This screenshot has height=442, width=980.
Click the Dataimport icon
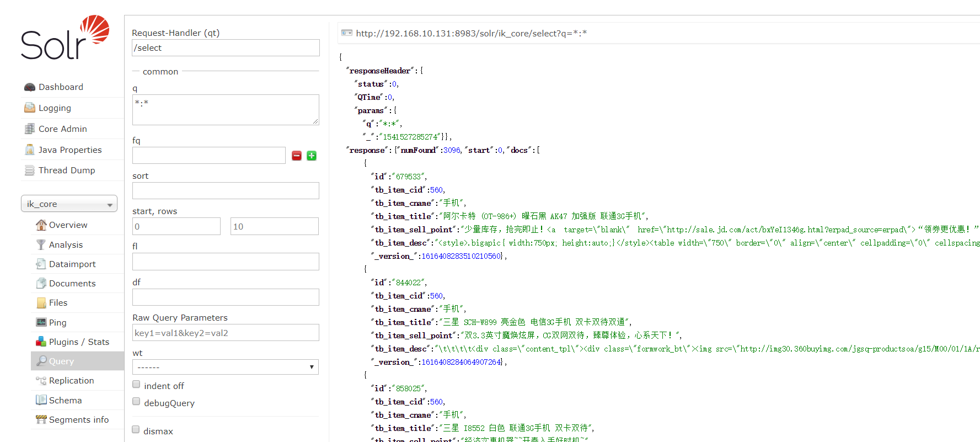click(x=41, y=264)
